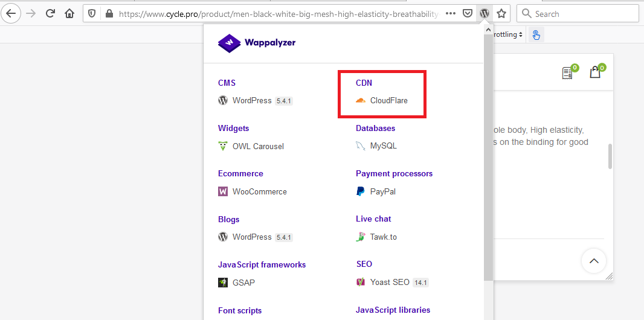644x320 pixels.
Task: Click WordPress icon under CMS
Action: coord(222,100)
